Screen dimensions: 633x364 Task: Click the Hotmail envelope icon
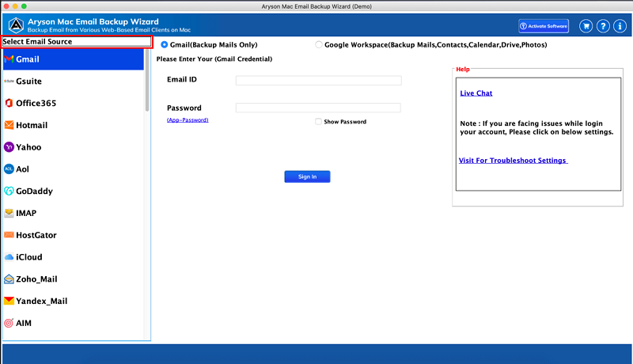[9, 125]
